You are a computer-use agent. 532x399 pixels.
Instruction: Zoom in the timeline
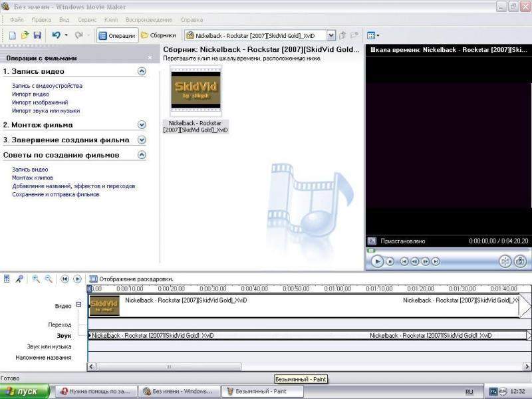(36, 279)
